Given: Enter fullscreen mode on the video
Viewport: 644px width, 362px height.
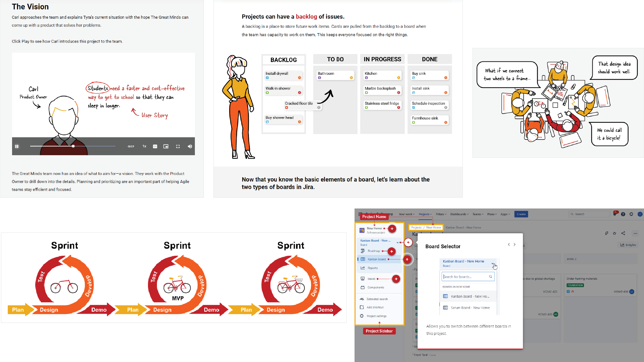Looking at the screenshot, I should coord(178,146).
